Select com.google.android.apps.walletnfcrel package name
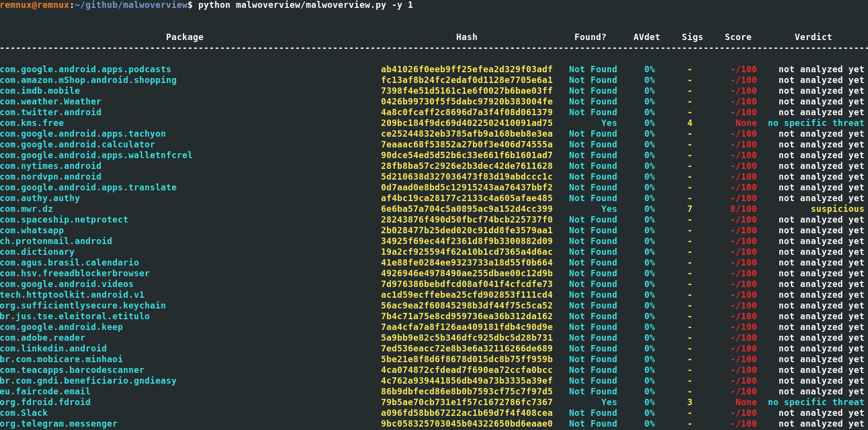 96,155
